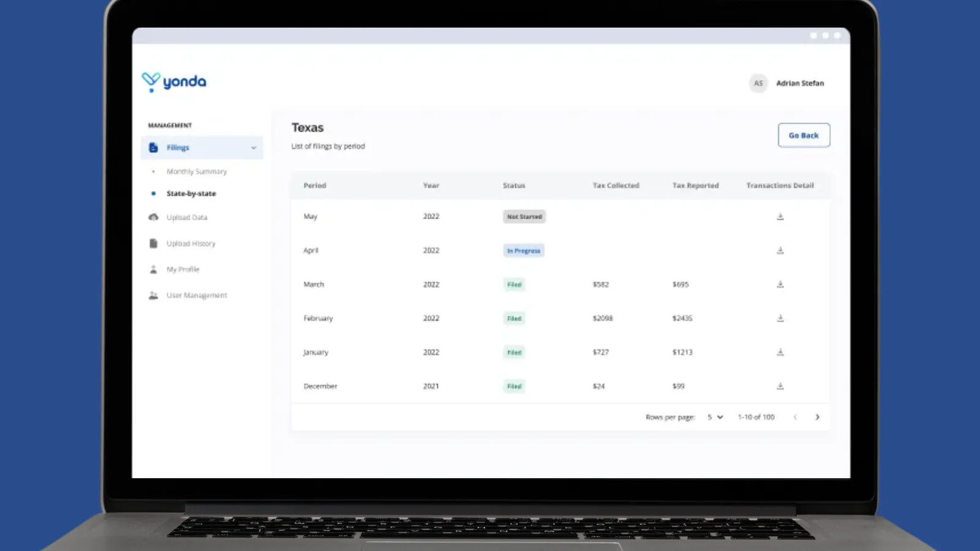Screen dimensions: 980x551
Task: Click the Adrian Stefan user name
Action: pyautogui.click(x=800, y=83)
